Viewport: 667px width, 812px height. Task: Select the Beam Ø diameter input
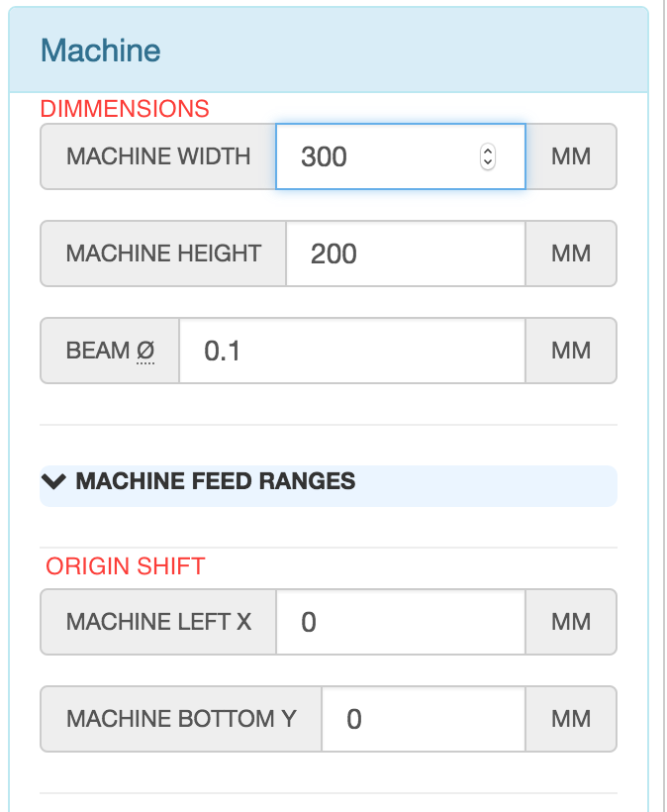point(351,351)
